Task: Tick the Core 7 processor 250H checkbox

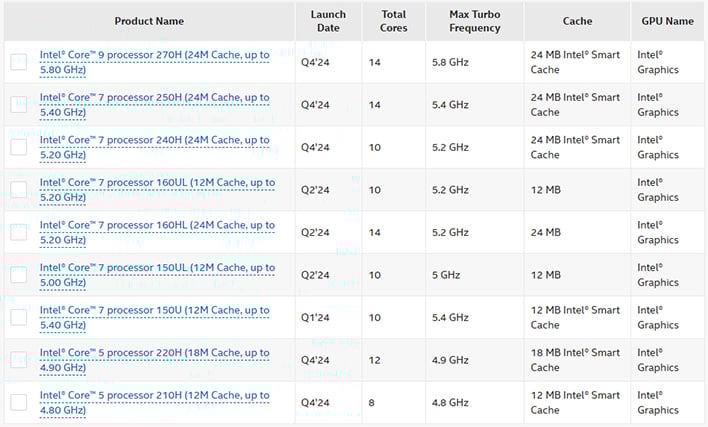Action: coord(19,104)
